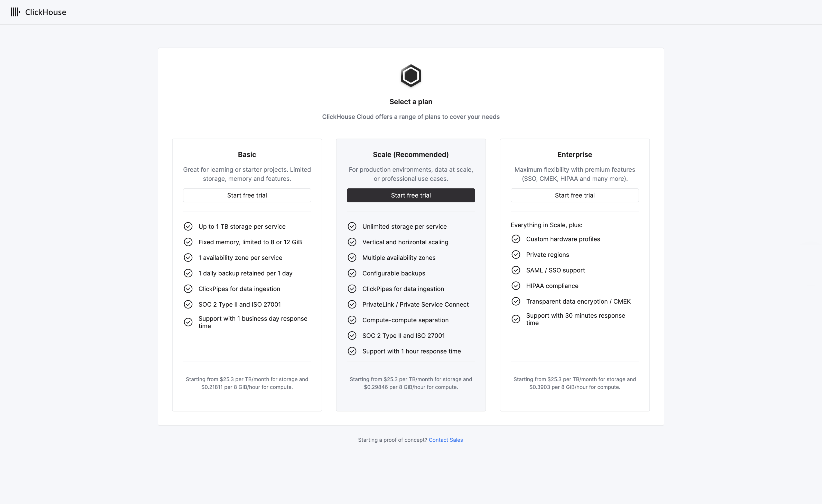Click the ClickHouse logo in header
Screen dimensions: 822x504
[x=38, y=12]
